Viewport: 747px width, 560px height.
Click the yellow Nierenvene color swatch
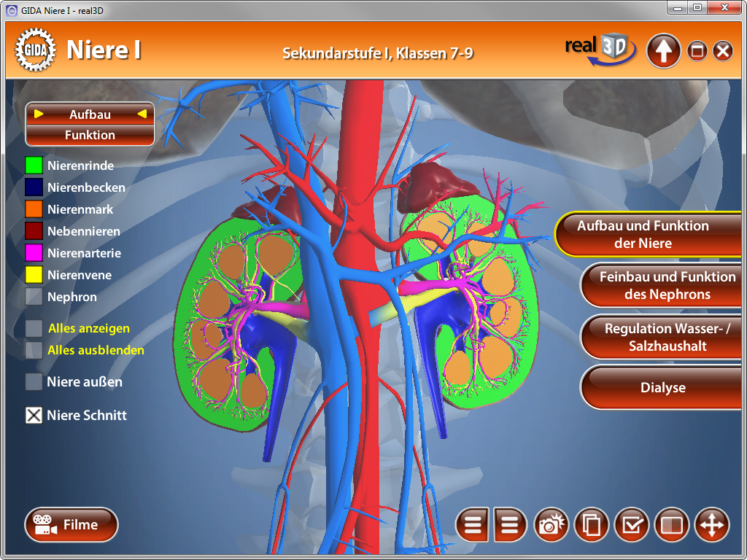(34, 275)
